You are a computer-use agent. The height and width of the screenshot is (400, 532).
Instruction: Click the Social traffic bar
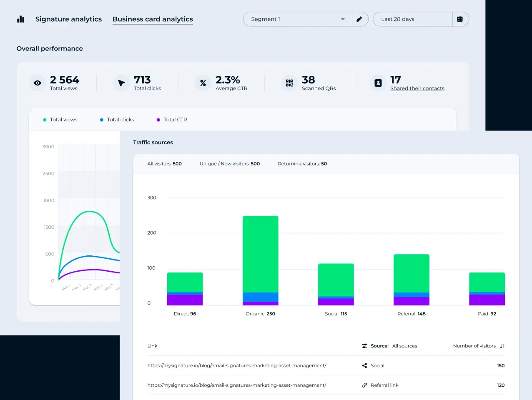(336, 284)
